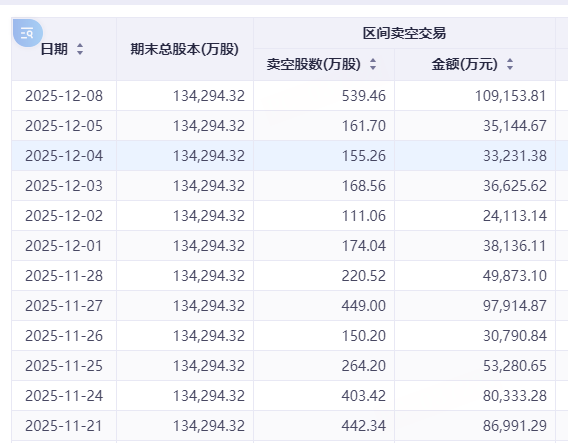Click total shares 134,294.32 in 2025-11-21 row

209,426
